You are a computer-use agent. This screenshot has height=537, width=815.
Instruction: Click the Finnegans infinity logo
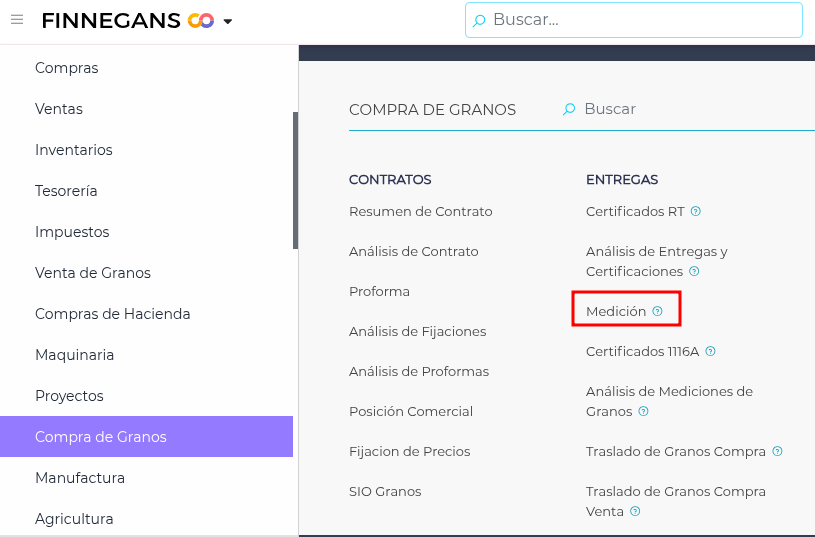click(x=201, y=20)
